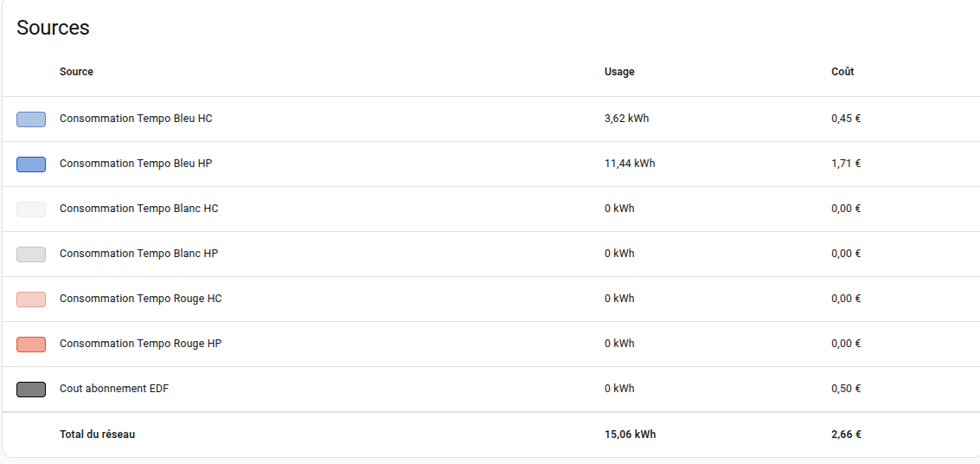Click the Source column header
Viewport: 980px width, 464px height.
click(76, 72)
